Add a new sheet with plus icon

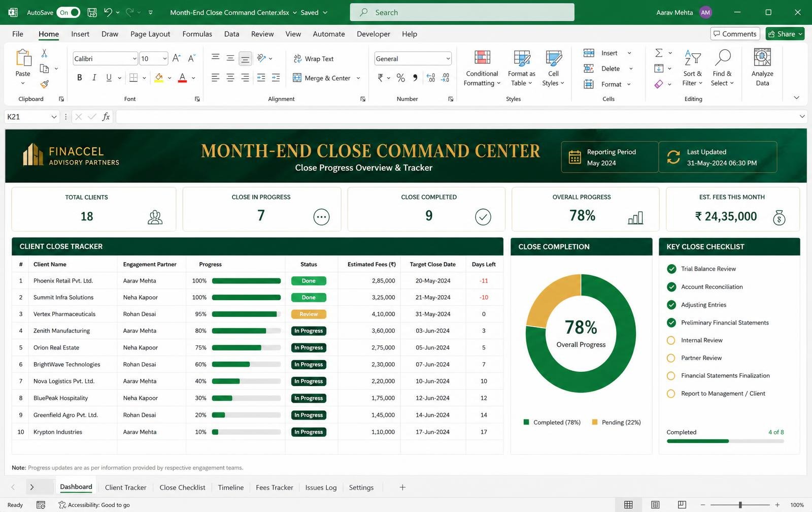coord(402,487)
